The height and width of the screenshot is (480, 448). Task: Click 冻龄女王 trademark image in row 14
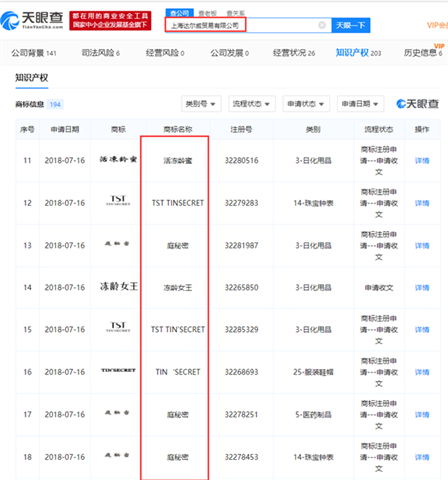[x=119, y=286]
